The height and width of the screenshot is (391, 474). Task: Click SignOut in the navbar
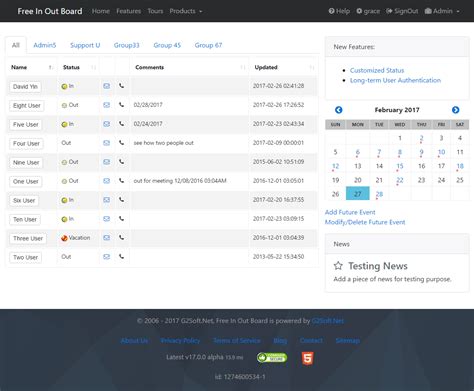[x=402, y=11]
